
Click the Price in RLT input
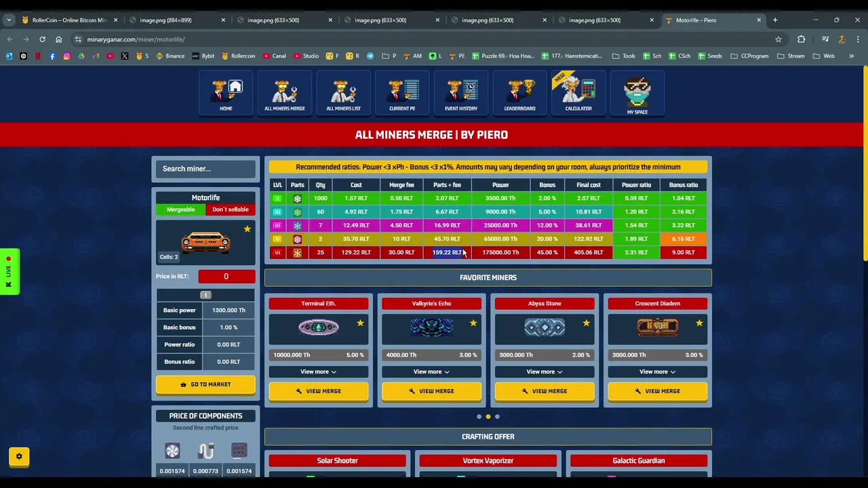226,277
